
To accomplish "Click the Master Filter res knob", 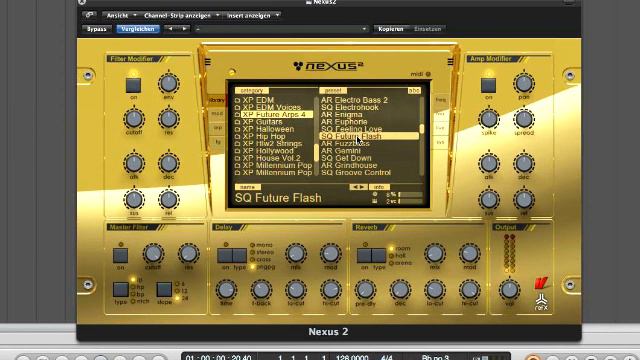I will pos(188,254).
